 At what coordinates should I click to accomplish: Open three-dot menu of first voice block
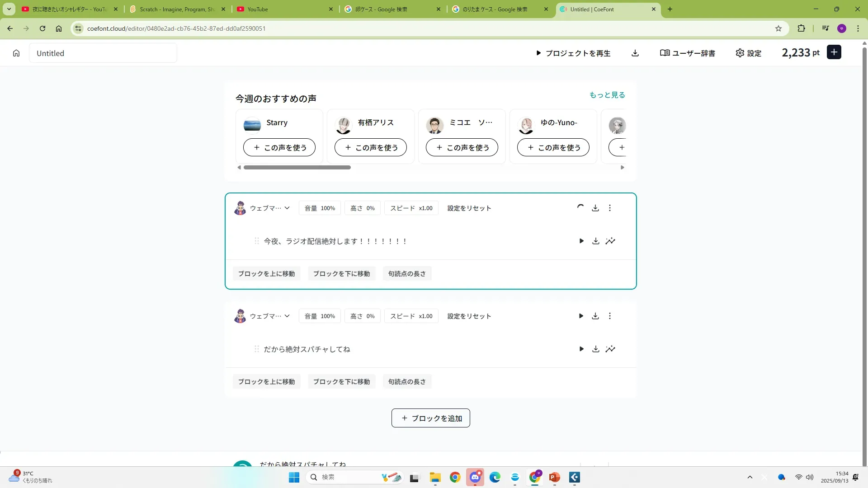610,208
